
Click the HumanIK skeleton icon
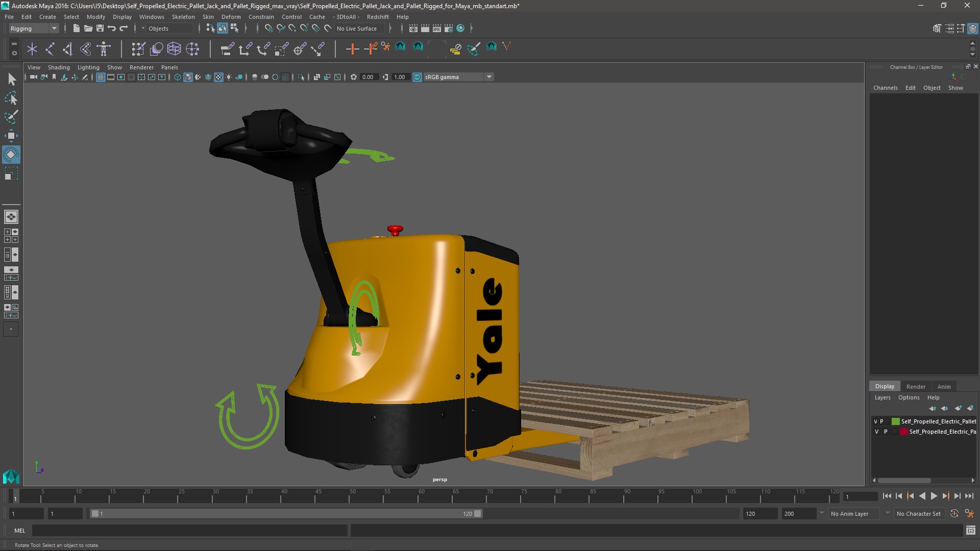pos(104,49)
